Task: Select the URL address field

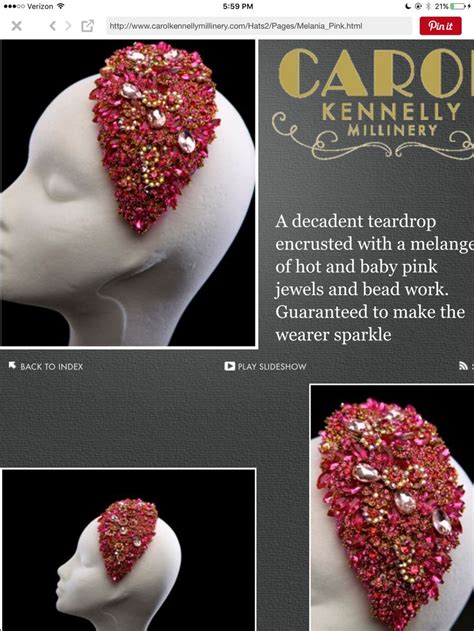Action: [x=259, y=26]
